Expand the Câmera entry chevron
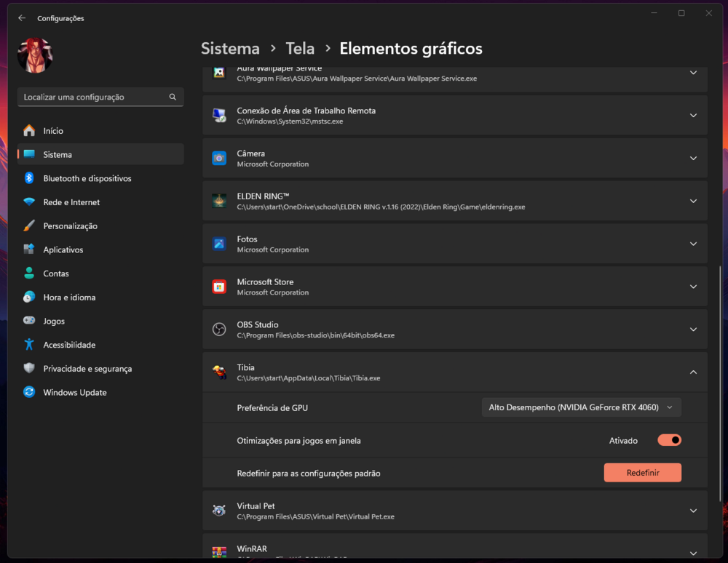 (x=693, y=158)
